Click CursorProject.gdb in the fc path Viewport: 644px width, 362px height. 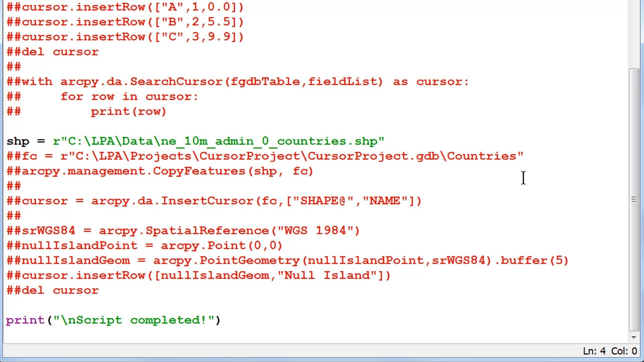pyautogui.click(x=373, y=156)
